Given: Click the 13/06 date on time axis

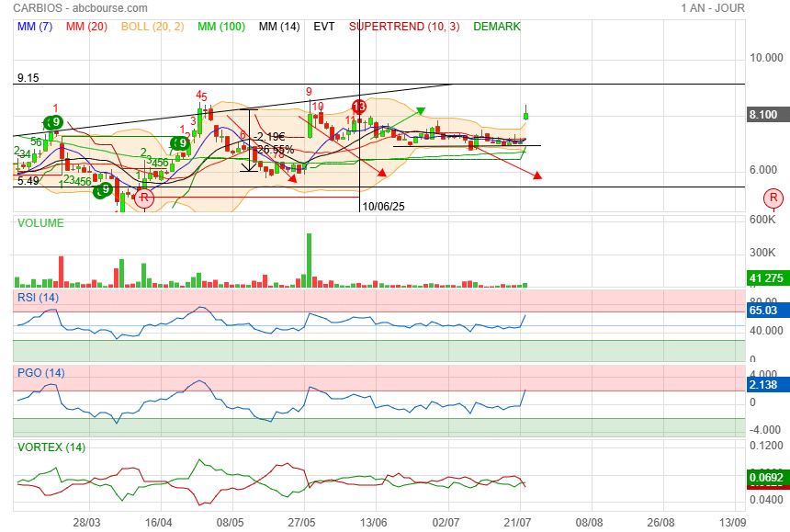Looking at the screenshot, I should click(x=374, y=523).
